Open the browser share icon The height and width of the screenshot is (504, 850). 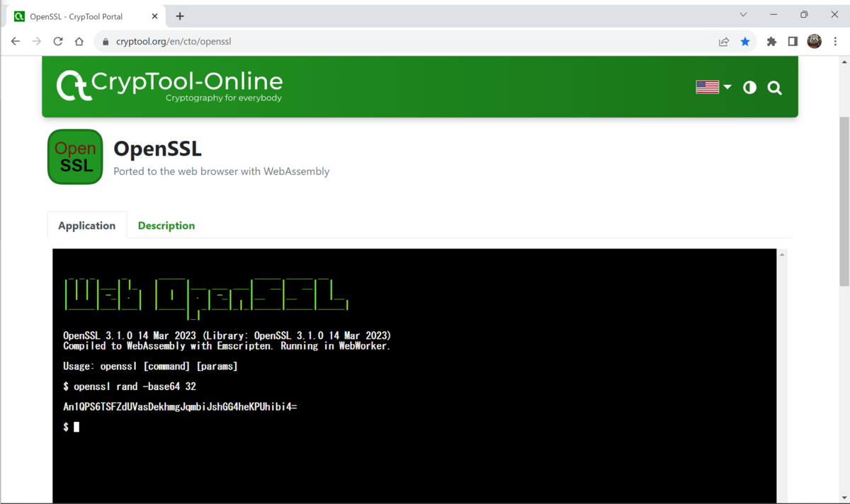[722, 41]
